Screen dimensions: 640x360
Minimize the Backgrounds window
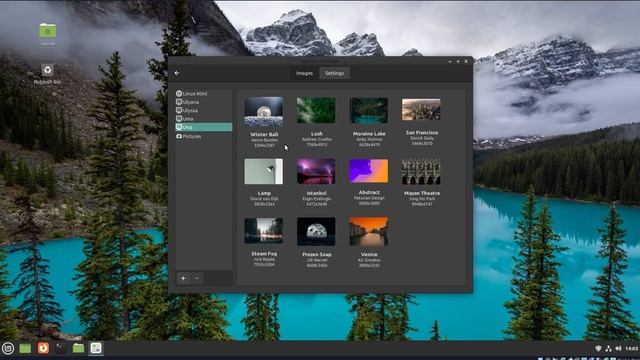pyautogui.click(x=450, y=61)
